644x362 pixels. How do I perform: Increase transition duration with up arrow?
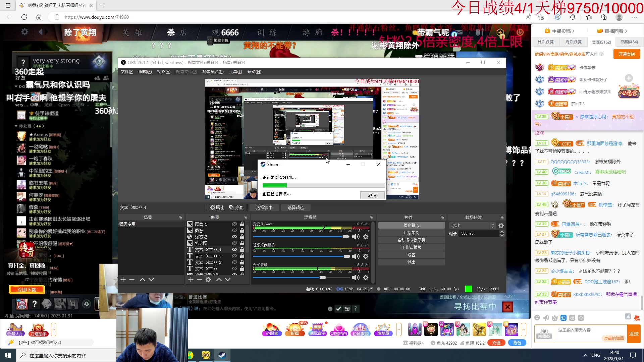[x=502, y=232]
